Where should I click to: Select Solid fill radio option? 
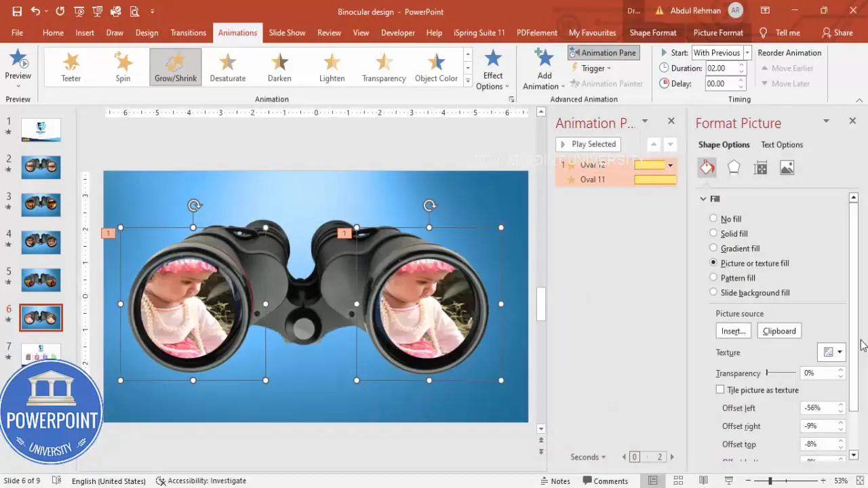pos(713,233)
